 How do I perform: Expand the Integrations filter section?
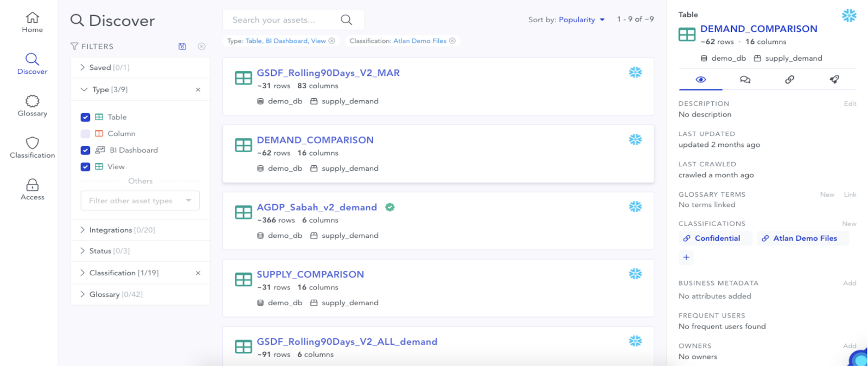(140, 230)
